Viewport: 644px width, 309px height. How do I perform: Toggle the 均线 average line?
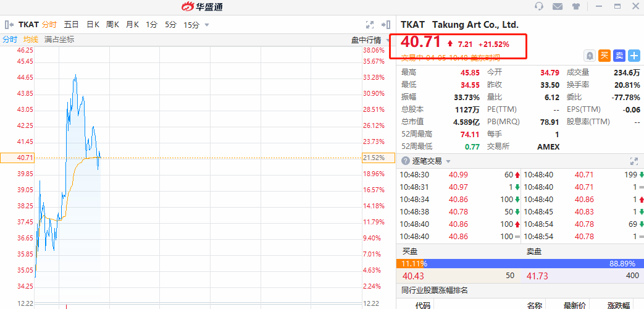[x=30, y=40]
